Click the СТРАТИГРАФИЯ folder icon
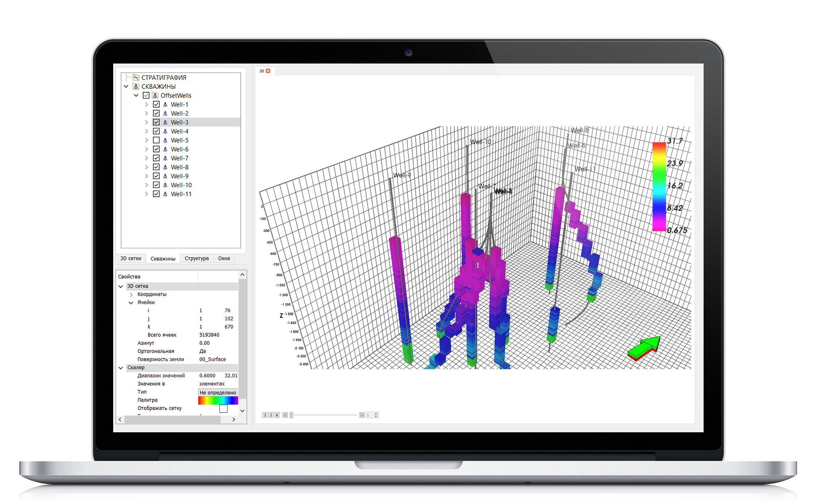Viewport: 818px width, 504px height. 136,77
